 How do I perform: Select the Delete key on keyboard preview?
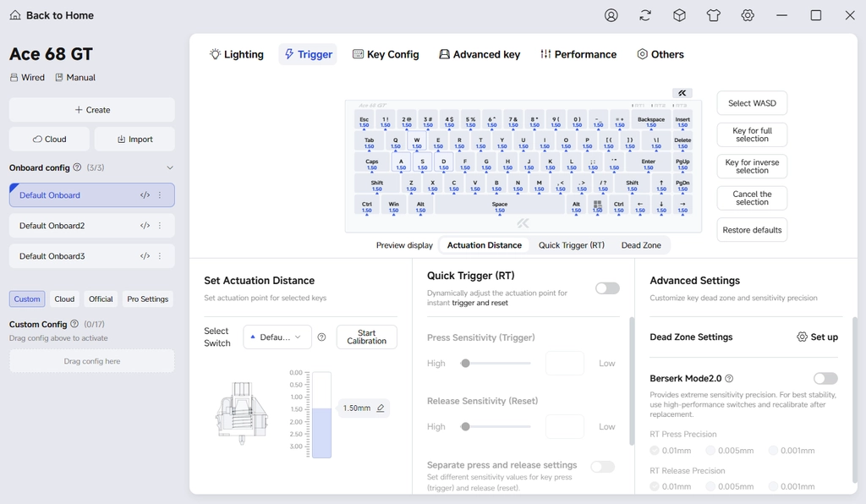tap(682, 142)
